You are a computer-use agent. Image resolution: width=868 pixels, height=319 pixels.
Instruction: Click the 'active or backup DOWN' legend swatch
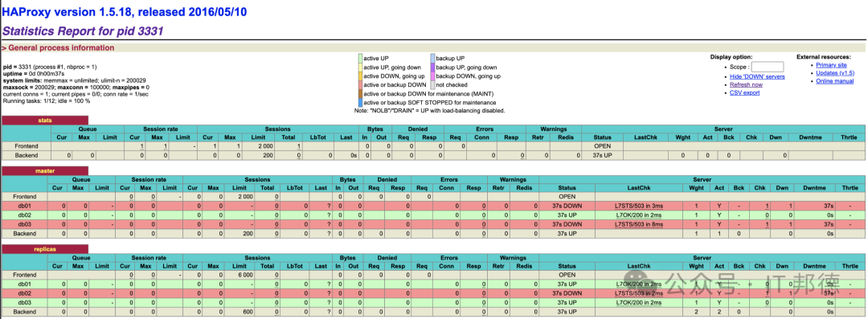coord(360,84)
